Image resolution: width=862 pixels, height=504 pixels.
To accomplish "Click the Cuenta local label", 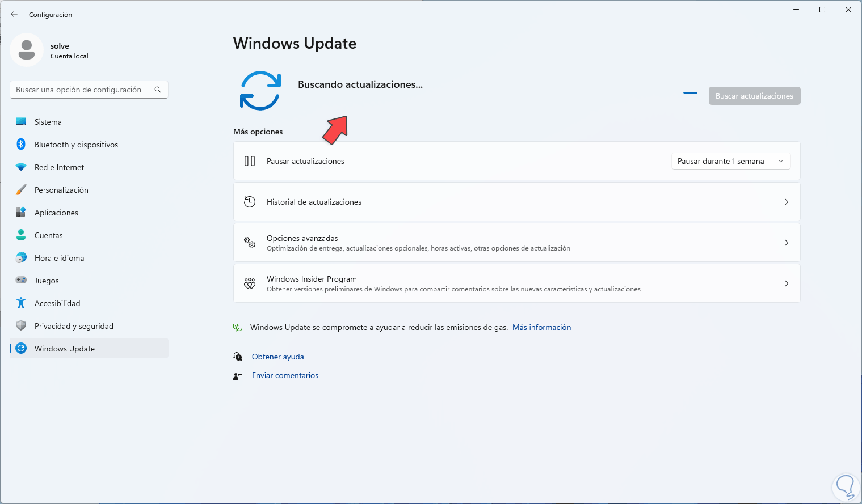I will pos(69,56).
